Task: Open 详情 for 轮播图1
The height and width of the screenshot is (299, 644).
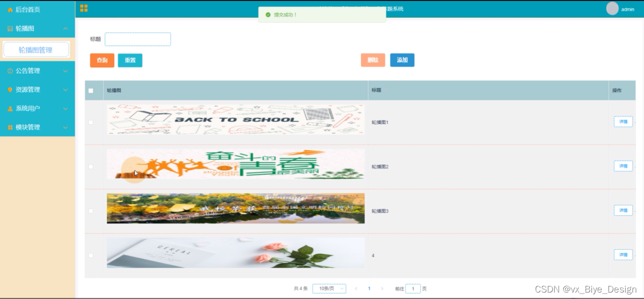Action: (x=623, y=122)
